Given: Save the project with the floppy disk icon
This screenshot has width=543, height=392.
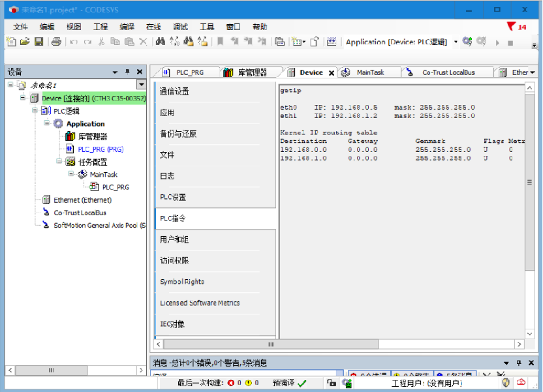Looking at the screenshot, I should point(39,42).
